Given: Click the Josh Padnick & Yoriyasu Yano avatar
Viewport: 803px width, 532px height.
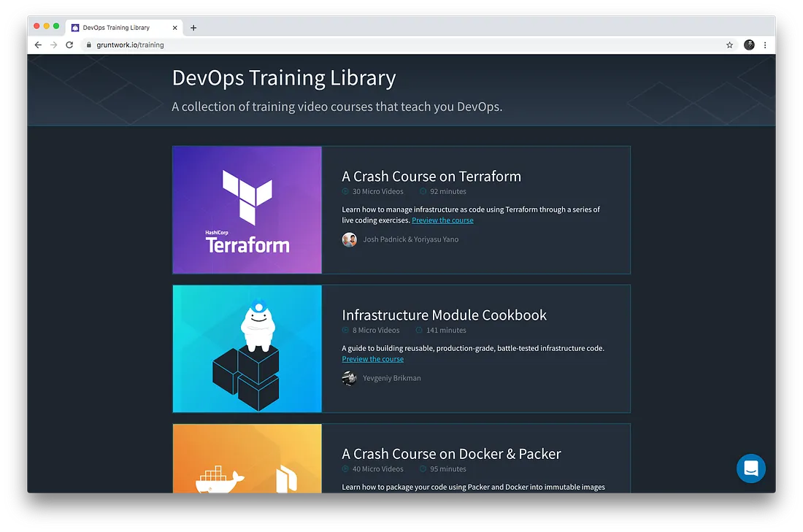Looking at the screenshot, I should [349, 239].
